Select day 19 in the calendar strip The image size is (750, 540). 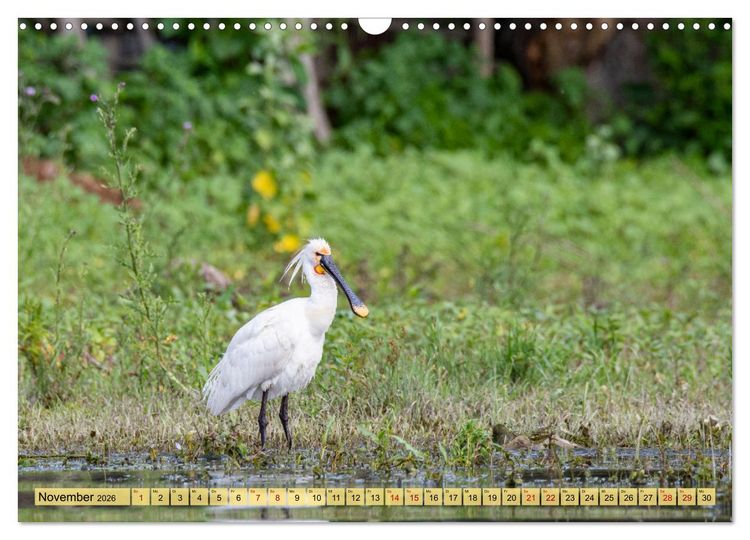(x=492, y=497)
